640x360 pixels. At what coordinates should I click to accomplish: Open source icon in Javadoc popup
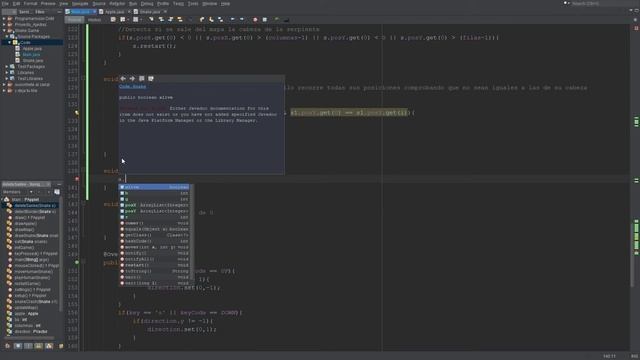[151, 78]
